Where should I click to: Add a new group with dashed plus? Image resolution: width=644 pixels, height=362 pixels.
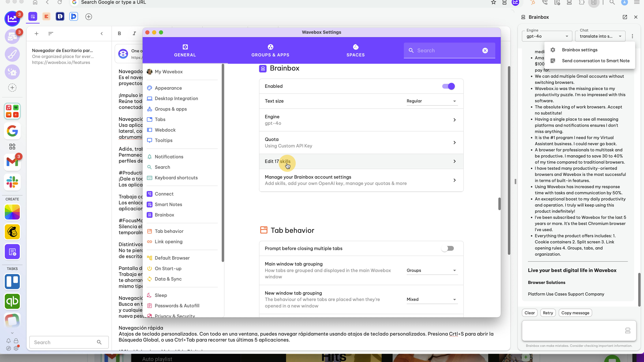click(x=12, y=88)
